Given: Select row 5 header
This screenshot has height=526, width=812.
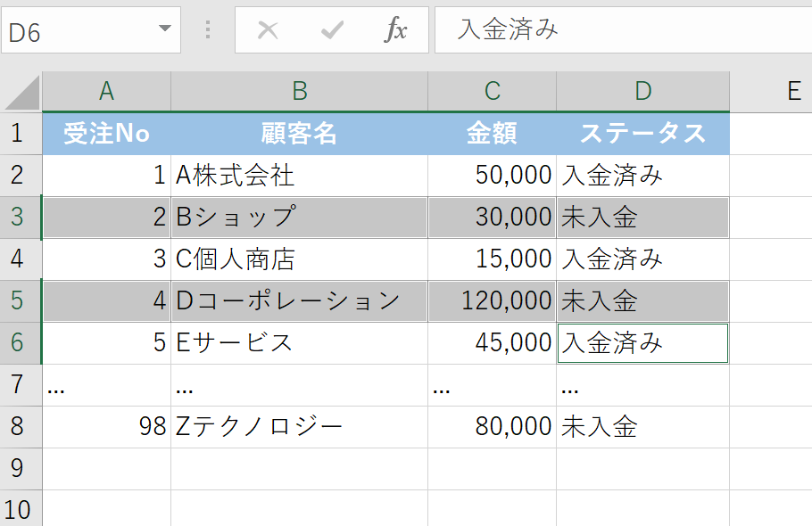Looking at the screenshot, I should point(20,301).
